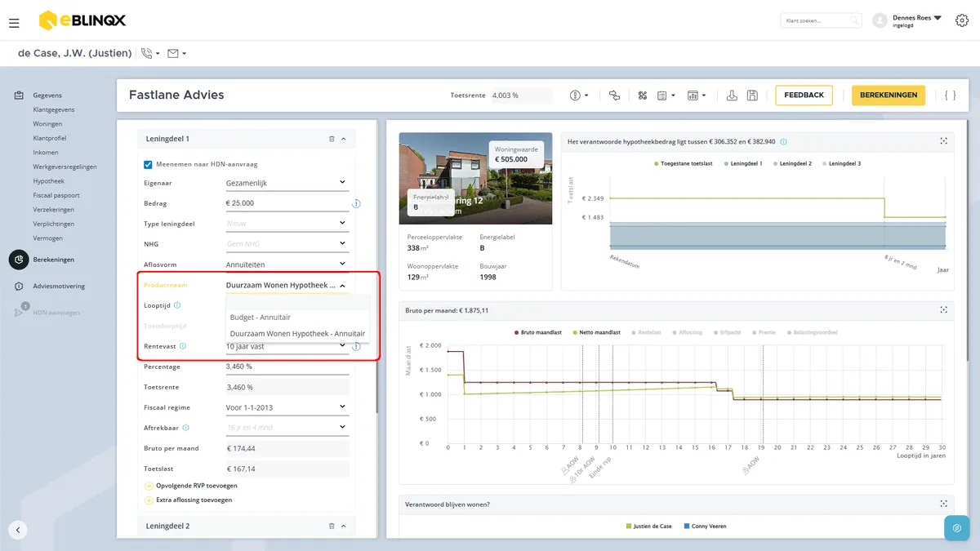Open the Eigenaar dropdown

pos(286,184)
